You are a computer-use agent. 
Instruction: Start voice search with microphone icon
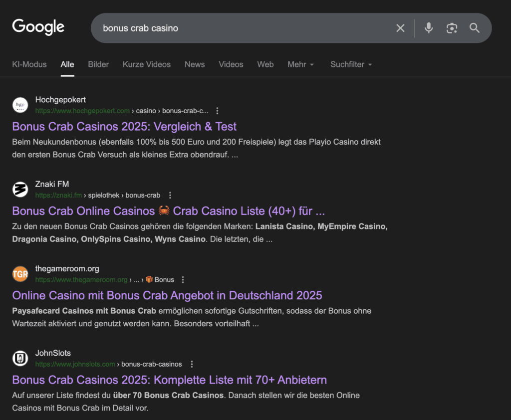(x=429, y=28)
